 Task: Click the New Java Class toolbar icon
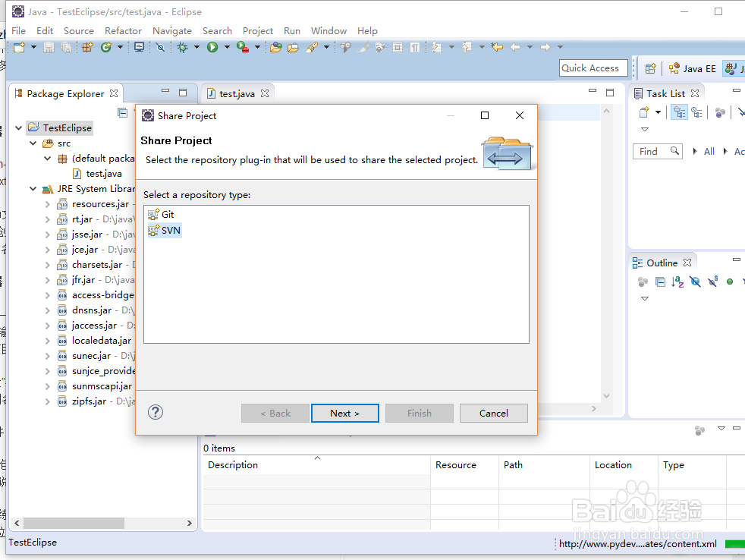click(106, 47)
